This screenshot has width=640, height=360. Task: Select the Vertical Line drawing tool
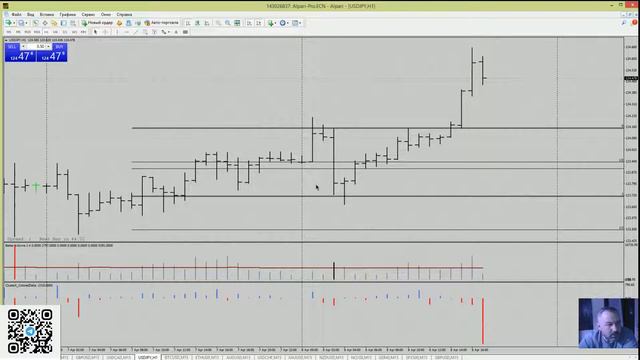point(117,32)
